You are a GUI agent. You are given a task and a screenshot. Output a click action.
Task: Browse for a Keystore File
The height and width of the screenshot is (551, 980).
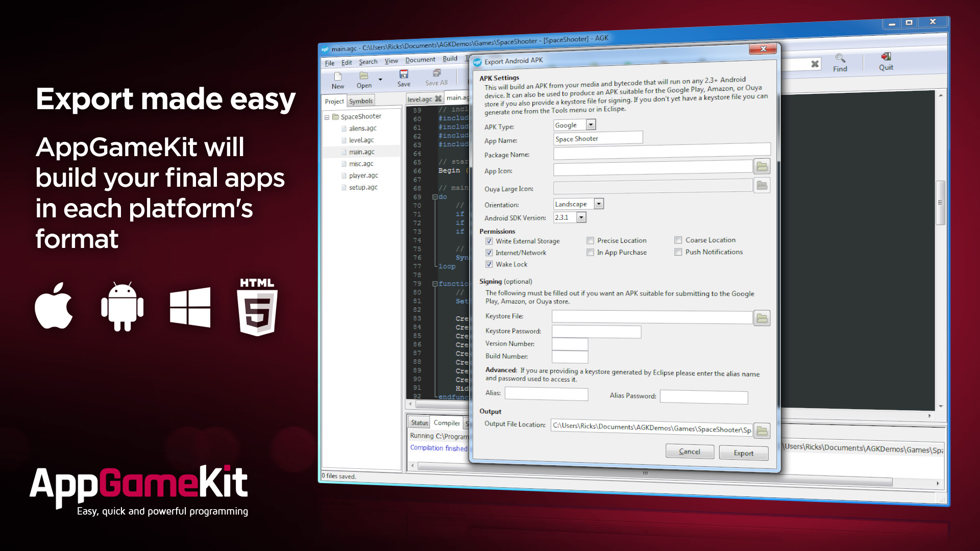click(762, 318)
